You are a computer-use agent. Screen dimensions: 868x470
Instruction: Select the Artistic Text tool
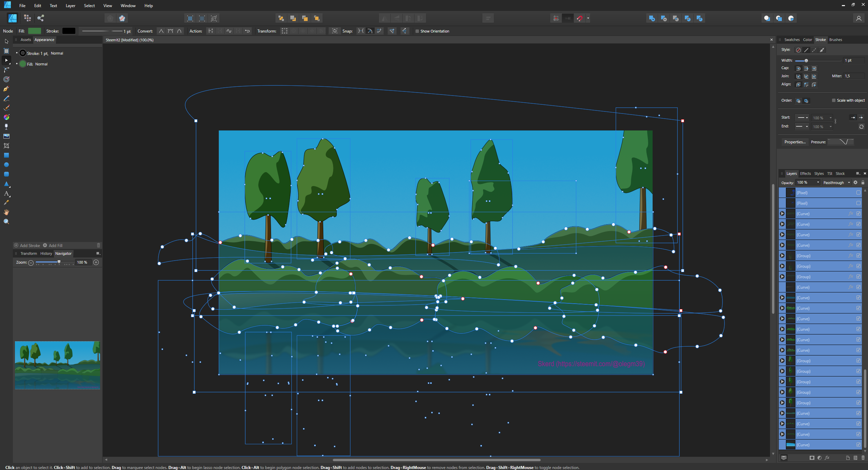click(6, 193)
